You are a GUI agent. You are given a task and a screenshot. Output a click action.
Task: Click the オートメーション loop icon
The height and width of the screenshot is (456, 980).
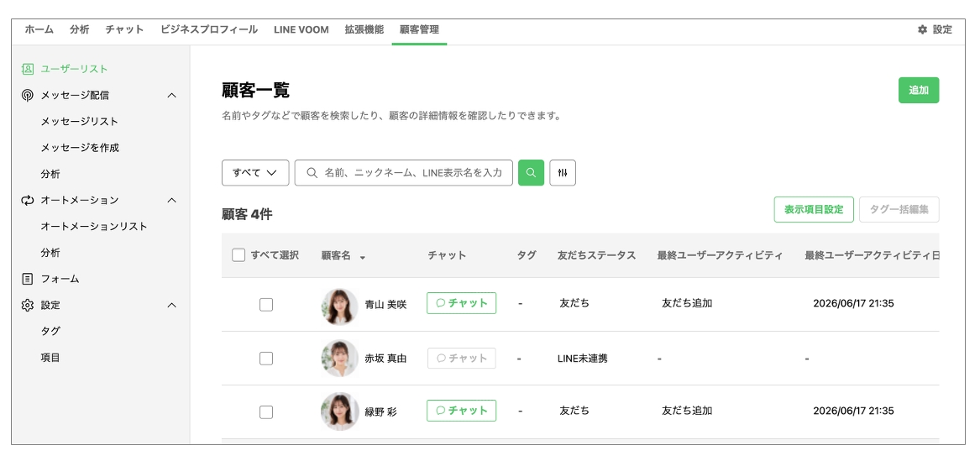tap(27, 201)
